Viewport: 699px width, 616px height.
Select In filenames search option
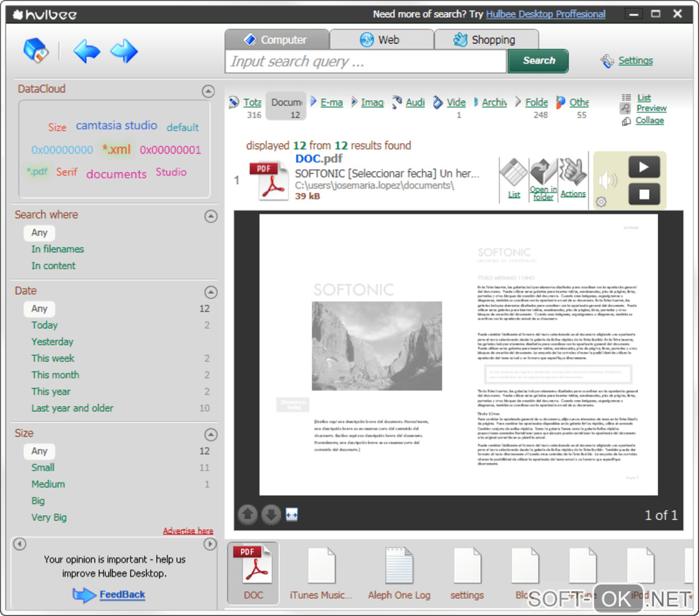point(58,249)
